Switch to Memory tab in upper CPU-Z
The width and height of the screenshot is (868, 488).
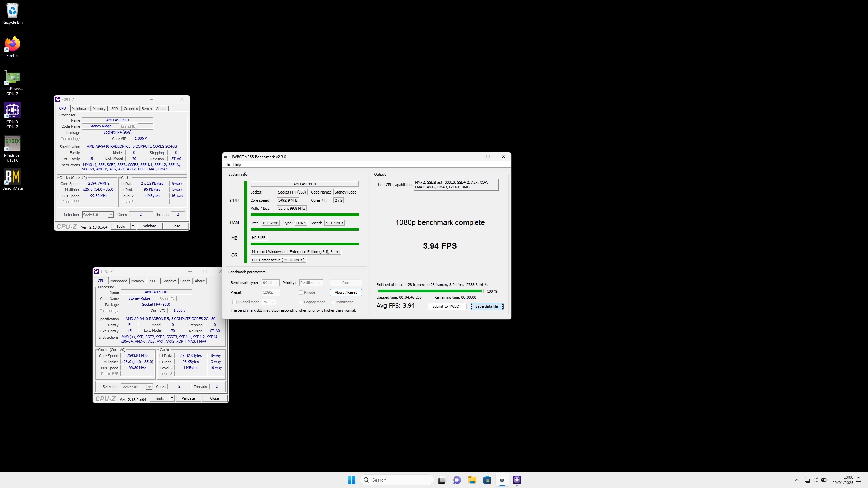(x=99, y=109)
